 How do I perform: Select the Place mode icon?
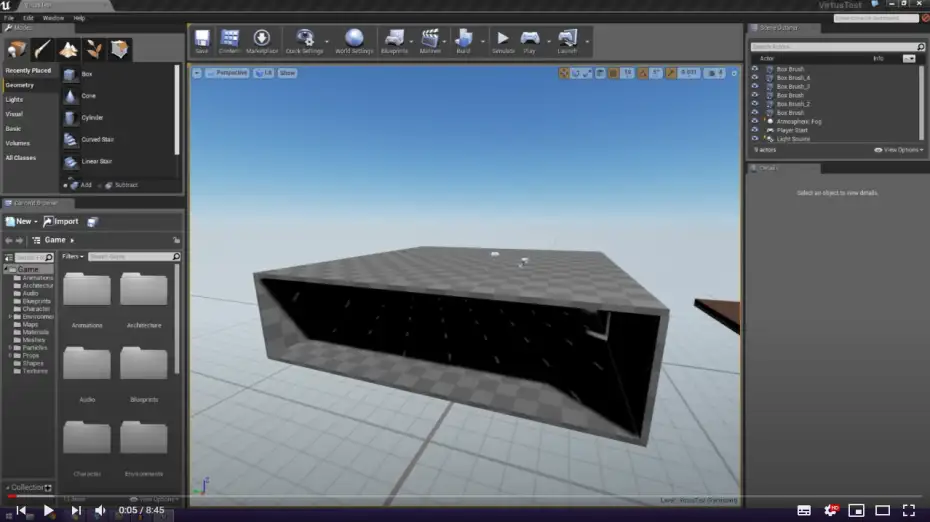coord(17,49)
